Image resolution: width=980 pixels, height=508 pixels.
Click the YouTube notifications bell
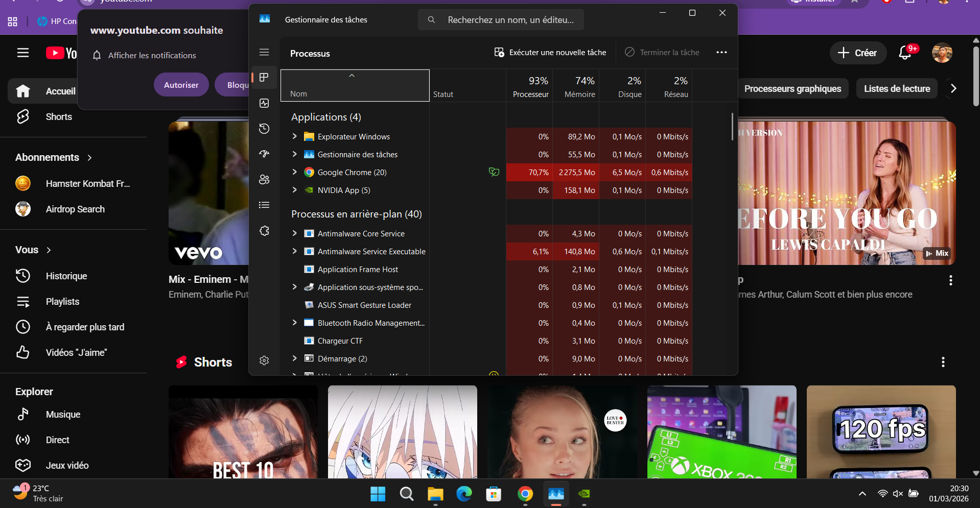click(x=905, y=53)
